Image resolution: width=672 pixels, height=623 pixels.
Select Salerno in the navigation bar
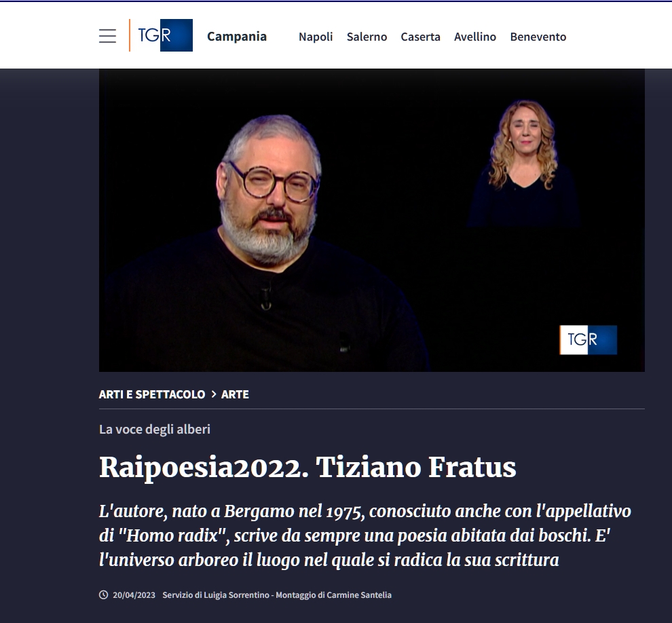point(367,37)
